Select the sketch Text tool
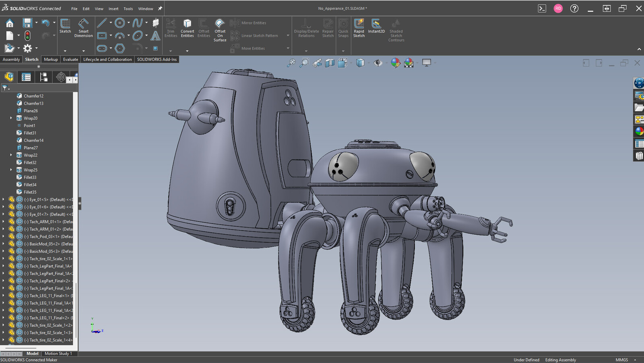 pyautogui.click(x=155, y=36)
